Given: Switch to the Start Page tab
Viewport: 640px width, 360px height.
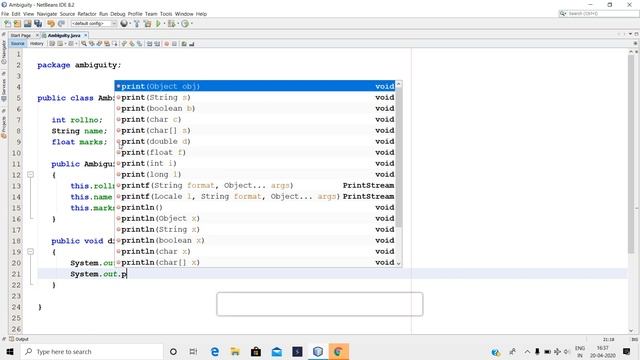Looking at the screenshot, I should [21, 36].
